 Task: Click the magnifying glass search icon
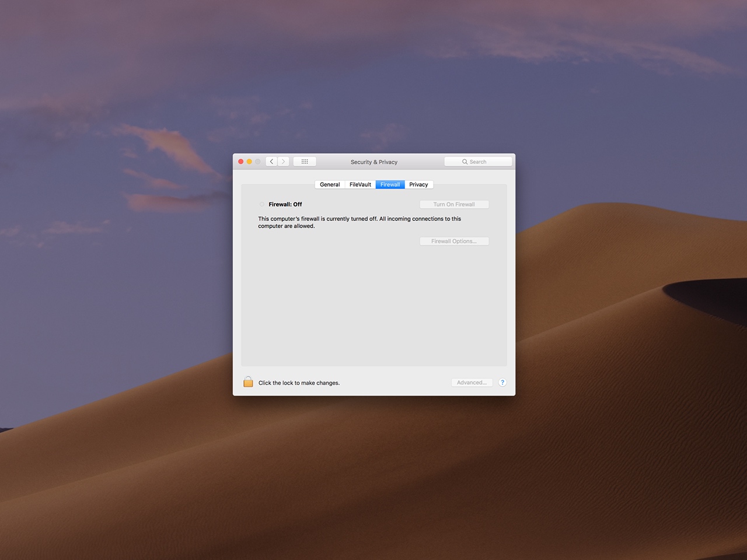pos(465,162)
